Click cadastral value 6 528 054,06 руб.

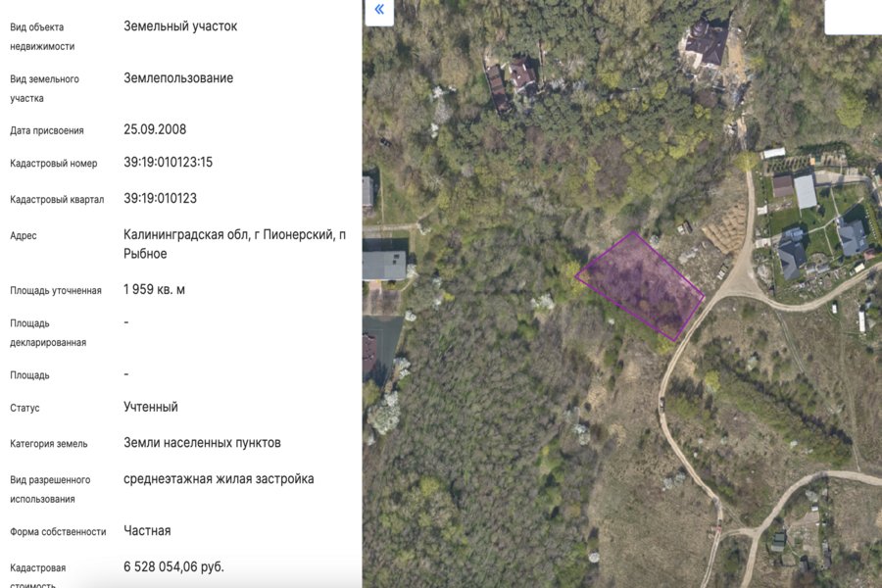click(x=173, y=567)
